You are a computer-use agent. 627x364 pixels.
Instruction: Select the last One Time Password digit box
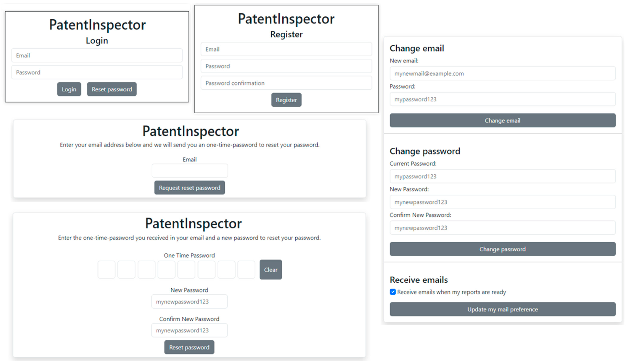coord(246,269)
